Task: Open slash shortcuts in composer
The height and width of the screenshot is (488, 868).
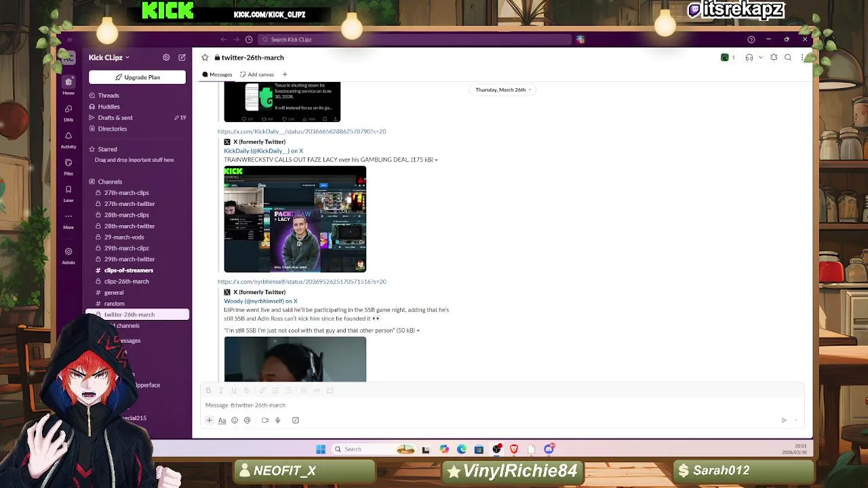Action: 296,420
